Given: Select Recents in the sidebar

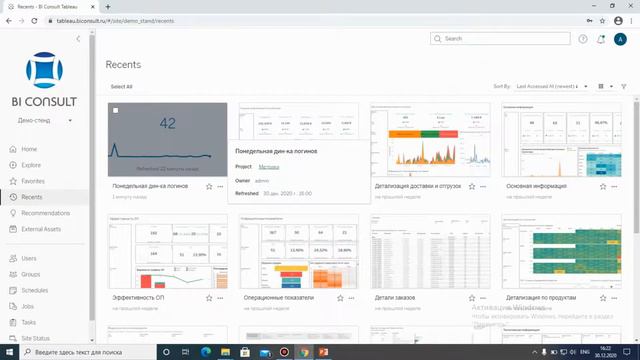Looking at the screenshot, I should (x=31, y=197).
